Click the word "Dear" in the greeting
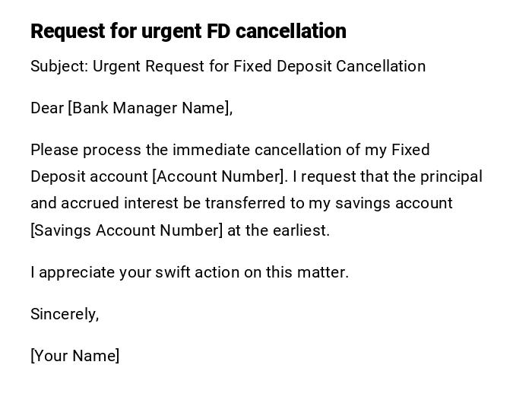Viewport: 532px width, 403px height. [x=47, y=108]
